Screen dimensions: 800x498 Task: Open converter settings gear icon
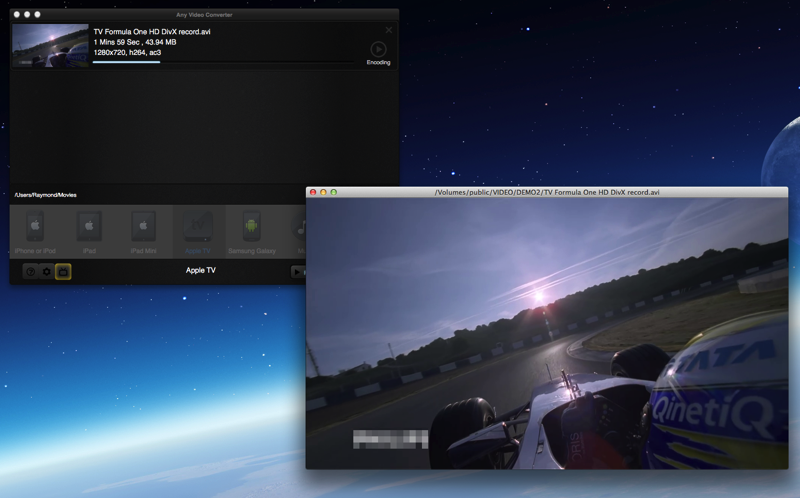[46, 271]
